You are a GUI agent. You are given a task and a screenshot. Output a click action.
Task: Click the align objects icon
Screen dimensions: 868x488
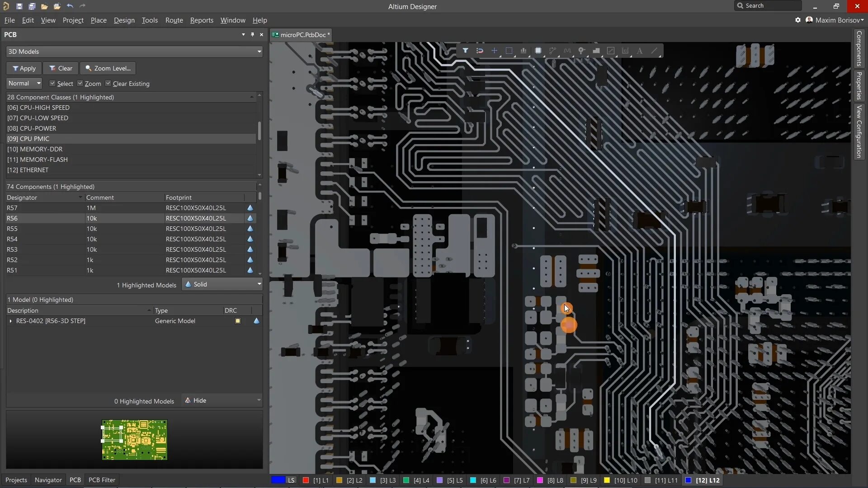coord(523,51)
